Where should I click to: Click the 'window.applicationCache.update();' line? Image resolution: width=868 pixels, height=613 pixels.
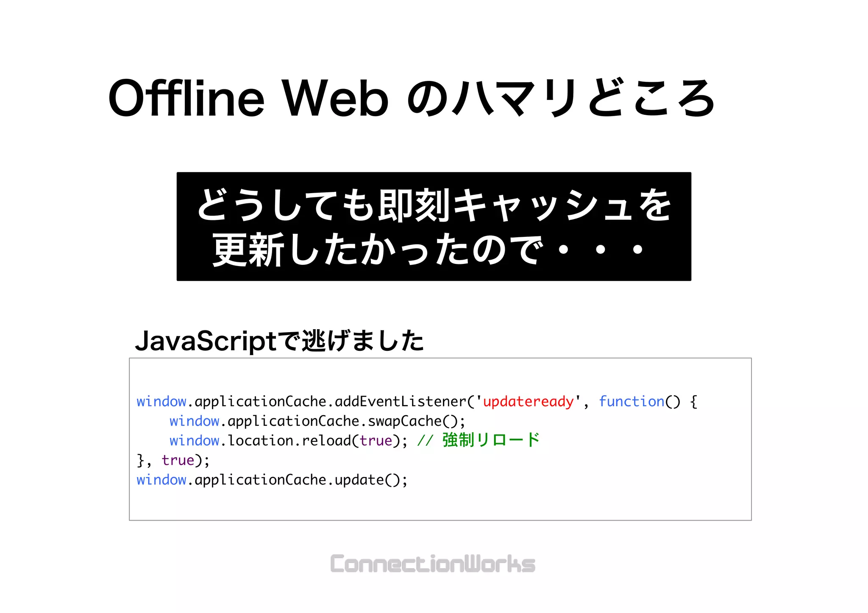pos(272,480)
